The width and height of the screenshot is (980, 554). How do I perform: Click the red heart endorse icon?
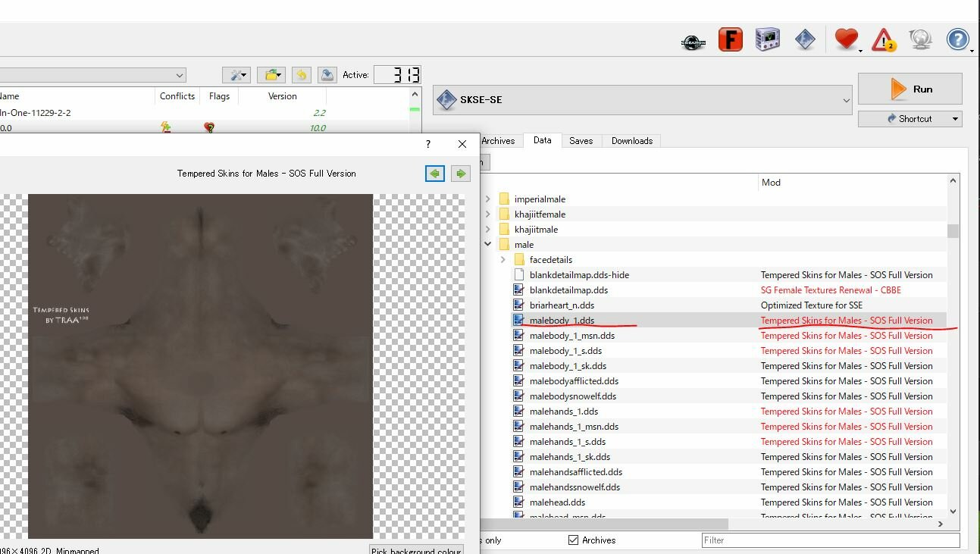pyautogui.click(x=846, y=39)
